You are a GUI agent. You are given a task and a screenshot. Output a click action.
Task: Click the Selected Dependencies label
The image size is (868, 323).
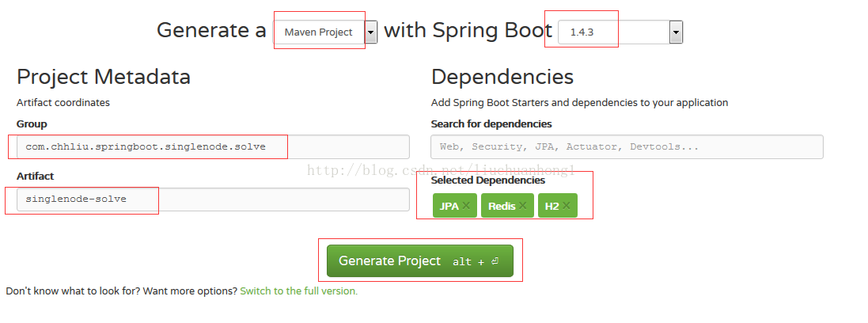coord(487,180)
